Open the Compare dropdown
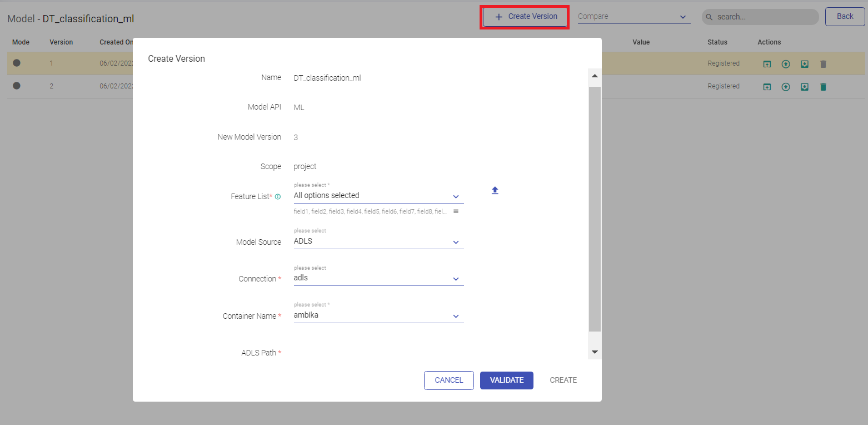 point(633,17)
